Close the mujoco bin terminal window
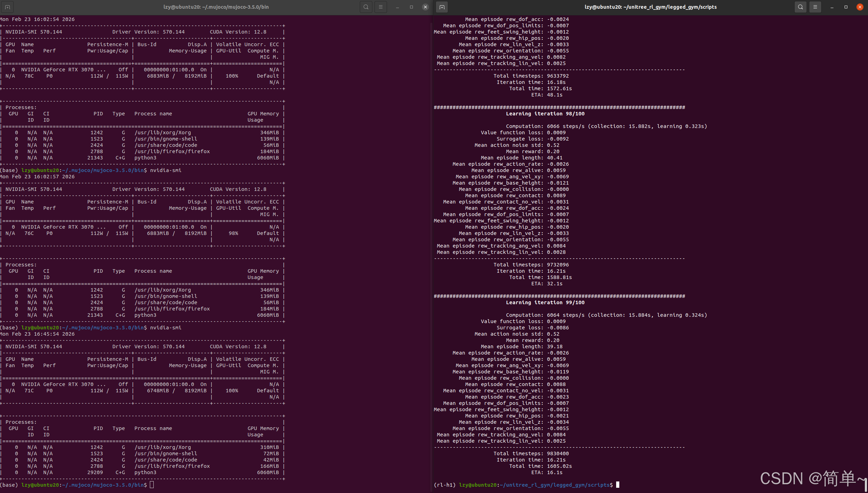The width and height of the screenshot is (868, 493). [x=425, y=7]
